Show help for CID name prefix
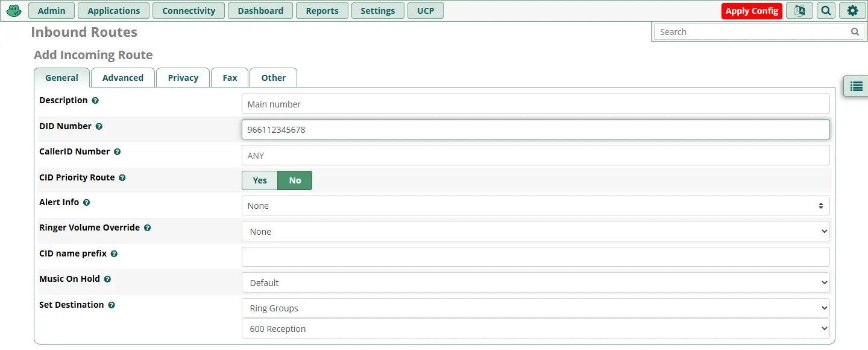 pyautogui.click(x=114, y=254)
